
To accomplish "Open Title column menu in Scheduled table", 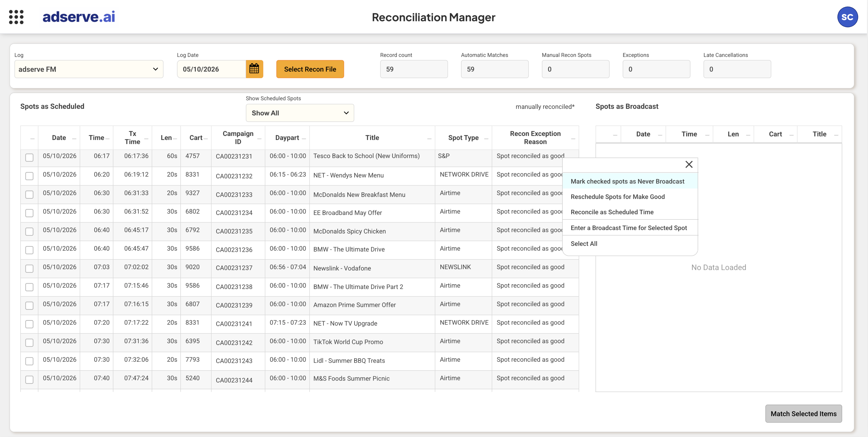I will (x=429, y=138).
